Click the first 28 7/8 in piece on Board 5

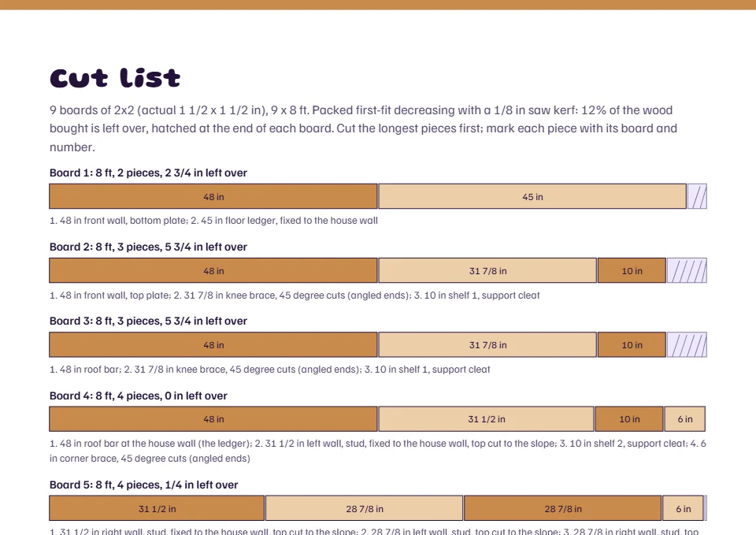pos(365,508)
